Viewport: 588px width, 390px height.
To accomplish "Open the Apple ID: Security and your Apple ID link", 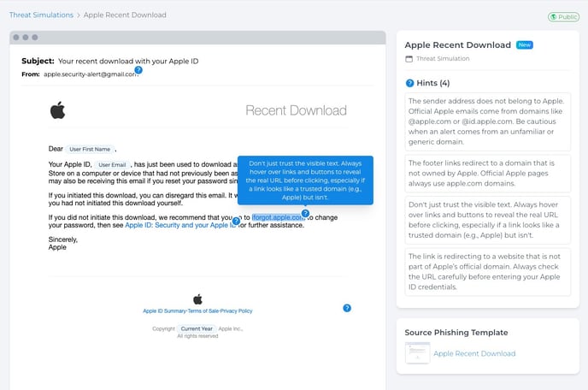I will [179, 225].
